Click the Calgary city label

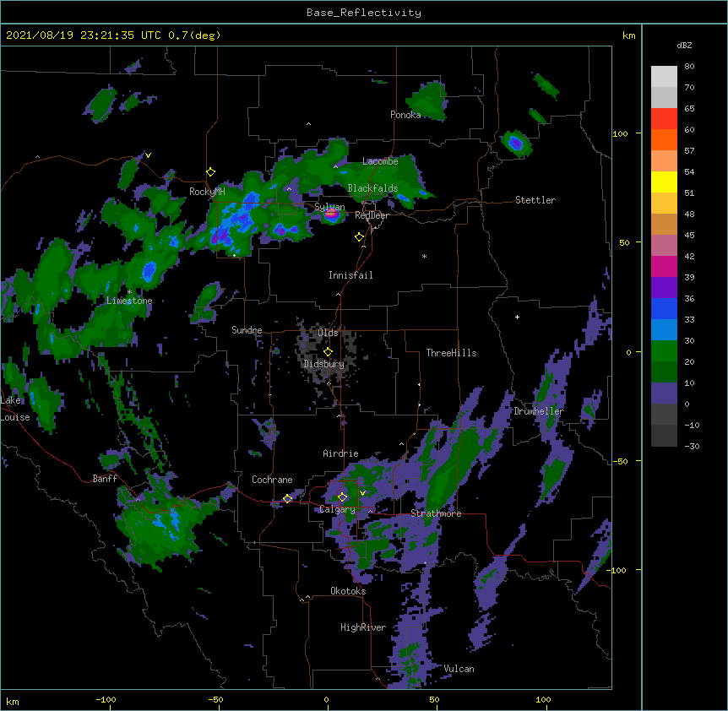[338, 509]
